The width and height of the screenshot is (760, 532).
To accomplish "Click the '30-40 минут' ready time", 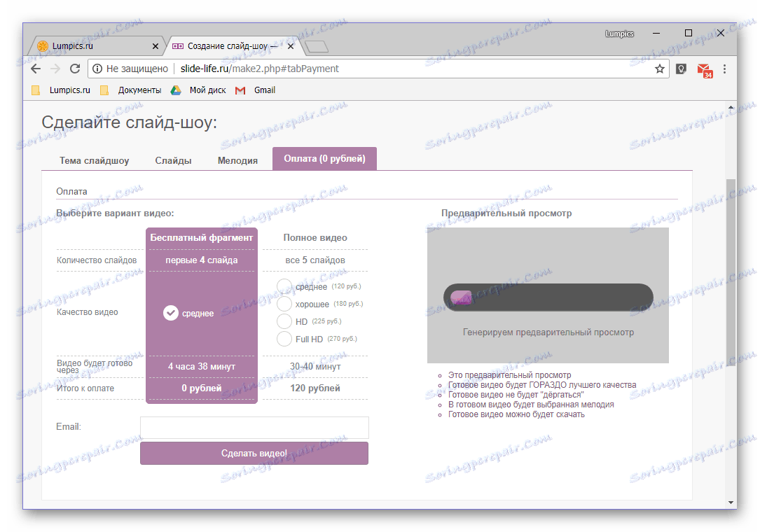I will tap(315, 367).
